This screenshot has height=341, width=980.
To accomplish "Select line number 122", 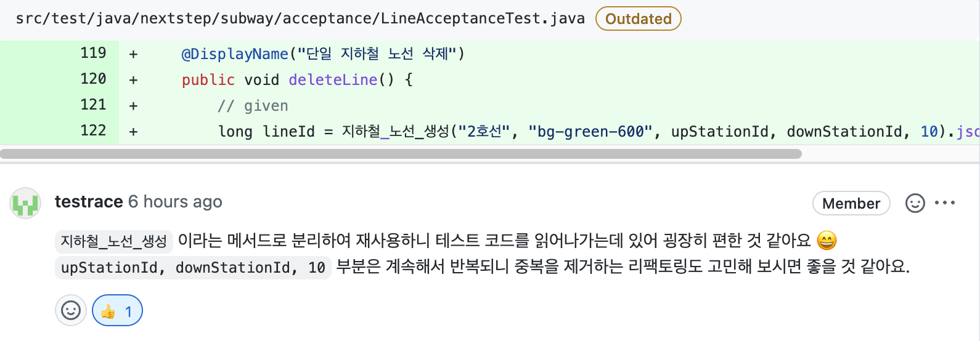I will 93,131.
